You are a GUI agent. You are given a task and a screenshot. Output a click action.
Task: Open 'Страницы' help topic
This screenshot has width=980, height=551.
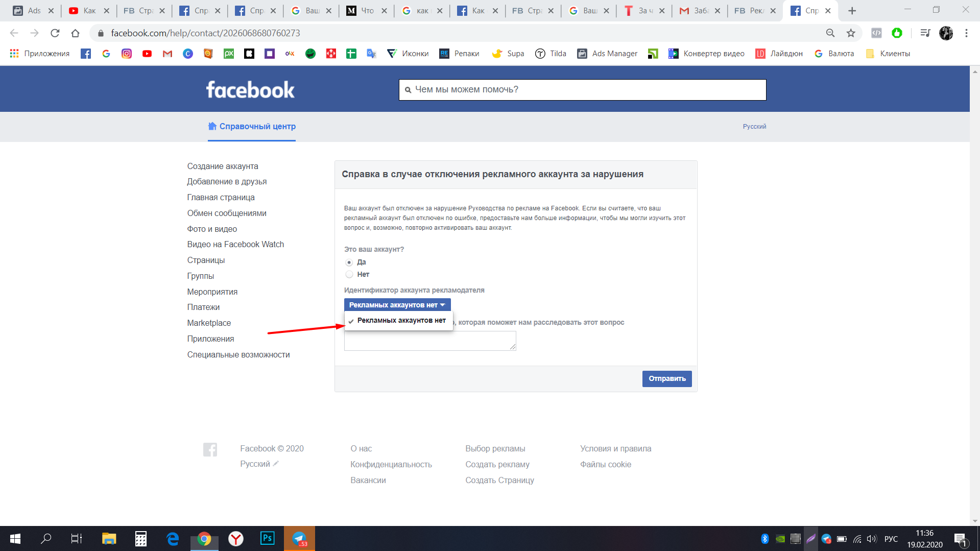point(206,260)
